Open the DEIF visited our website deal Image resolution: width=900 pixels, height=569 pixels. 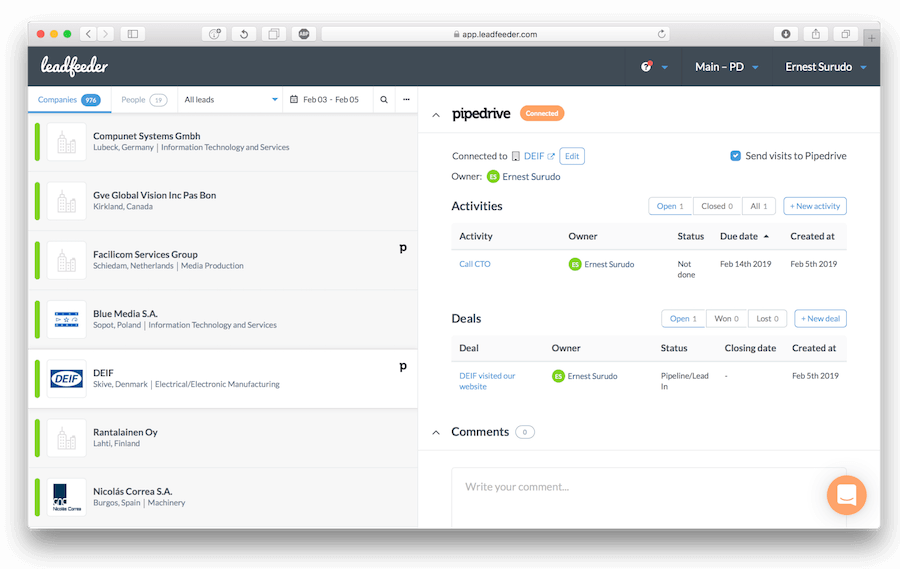487,381
